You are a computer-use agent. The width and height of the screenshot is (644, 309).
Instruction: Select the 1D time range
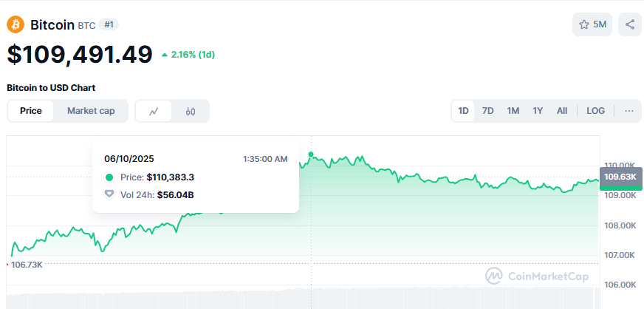pos(463,111)
